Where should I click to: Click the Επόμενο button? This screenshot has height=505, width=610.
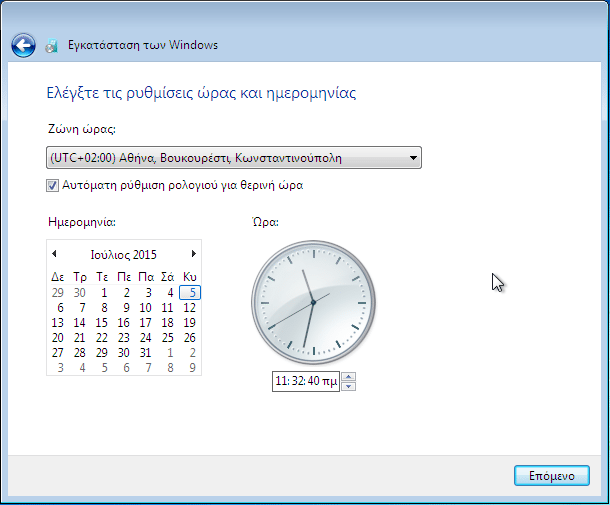pos(552,475)
